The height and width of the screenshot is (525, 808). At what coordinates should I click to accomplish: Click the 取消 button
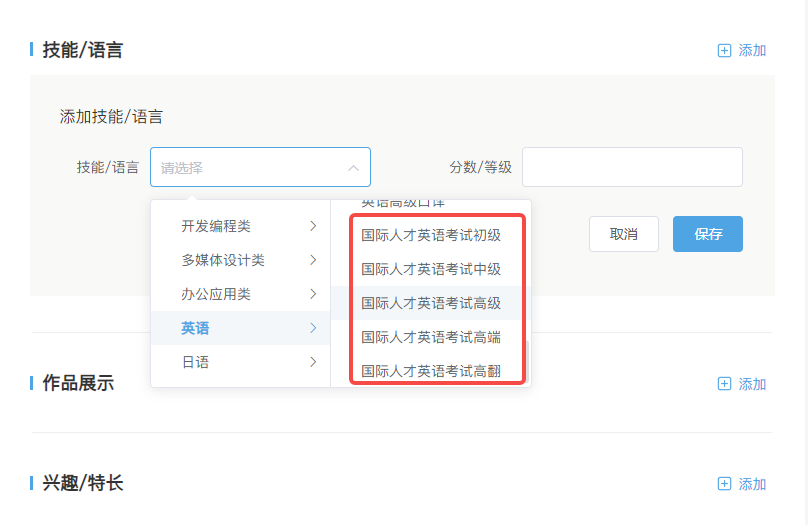[x=624, y=234]
